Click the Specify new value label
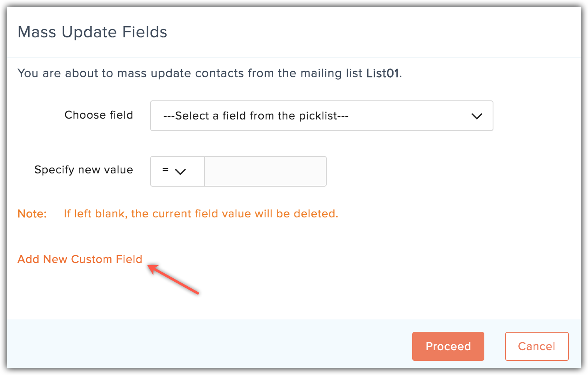This screenshot has width=588, height=375. pyautogui.click(x=83, y=170)
